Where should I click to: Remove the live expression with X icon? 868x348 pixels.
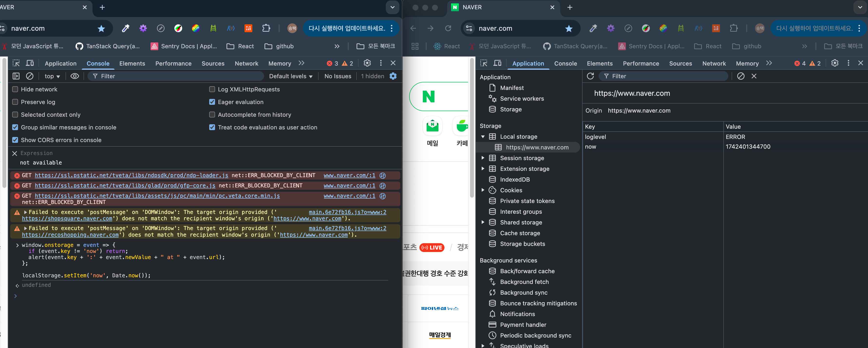pos(14,154)
